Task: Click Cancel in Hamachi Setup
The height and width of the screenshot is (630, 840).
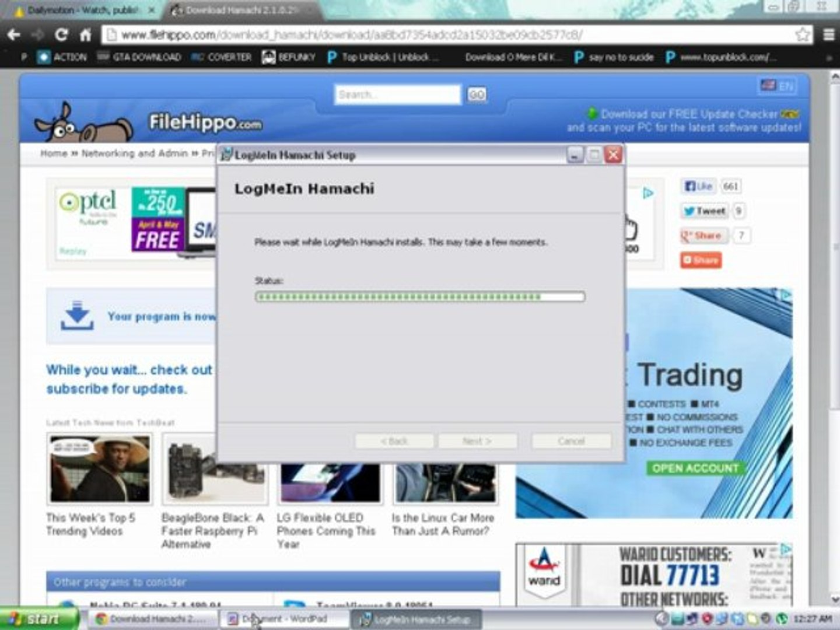Action: [x=571, y=441]
